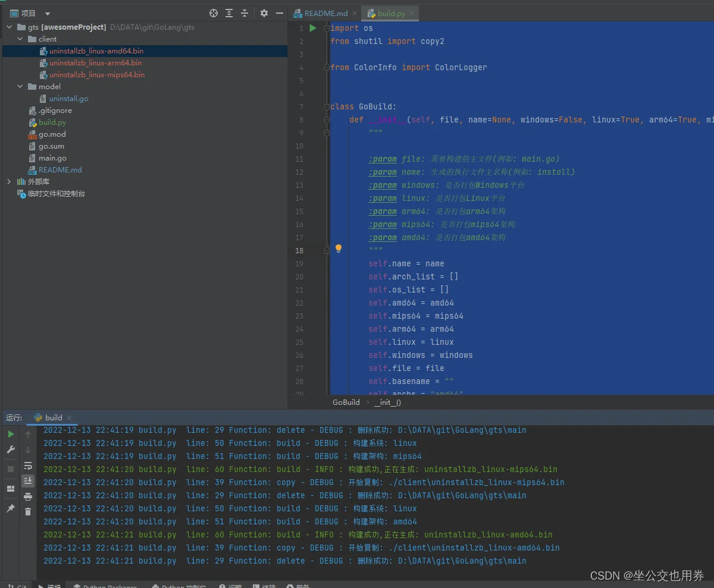Toggle scroll to end in the Run console
The width and height of the screenshot is (714, 588).
coord(28,480)
